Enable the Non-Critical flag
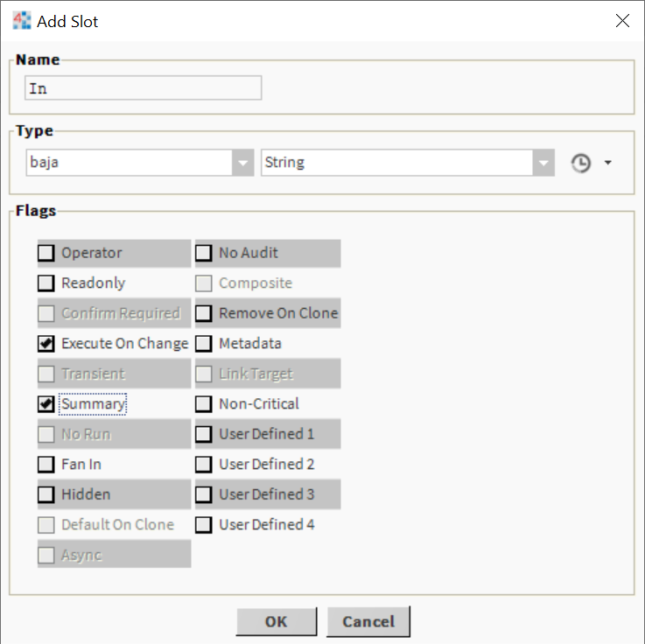The width and height of the screenshot is (645, 644). click(203, 404)
